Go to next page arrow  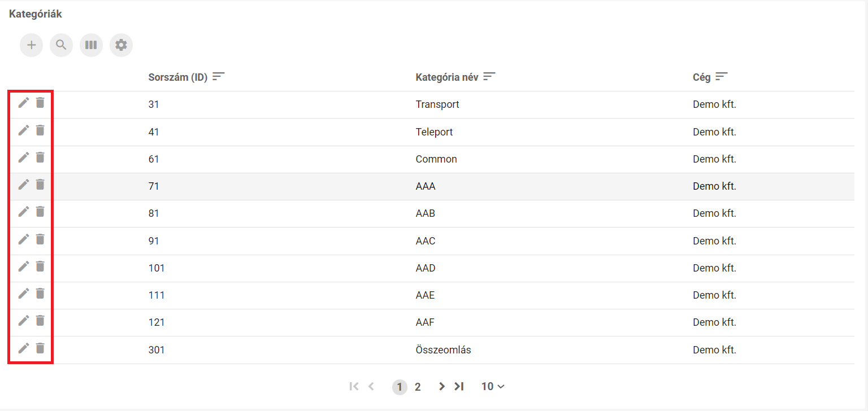pyautogui.click(x=442, y=387)
